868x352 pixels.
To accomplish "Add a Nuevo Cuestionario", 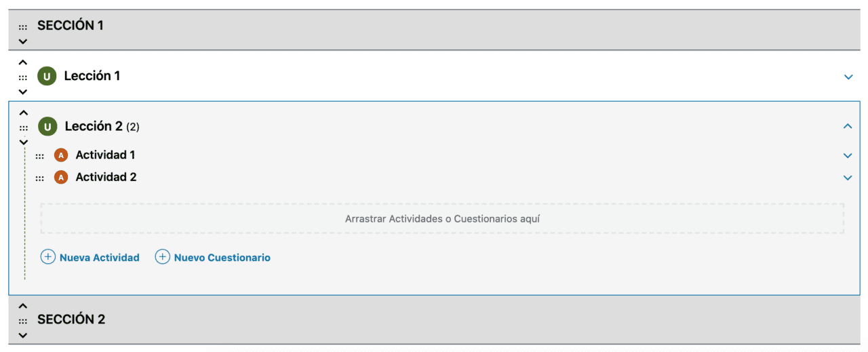I will coord(213,257).
